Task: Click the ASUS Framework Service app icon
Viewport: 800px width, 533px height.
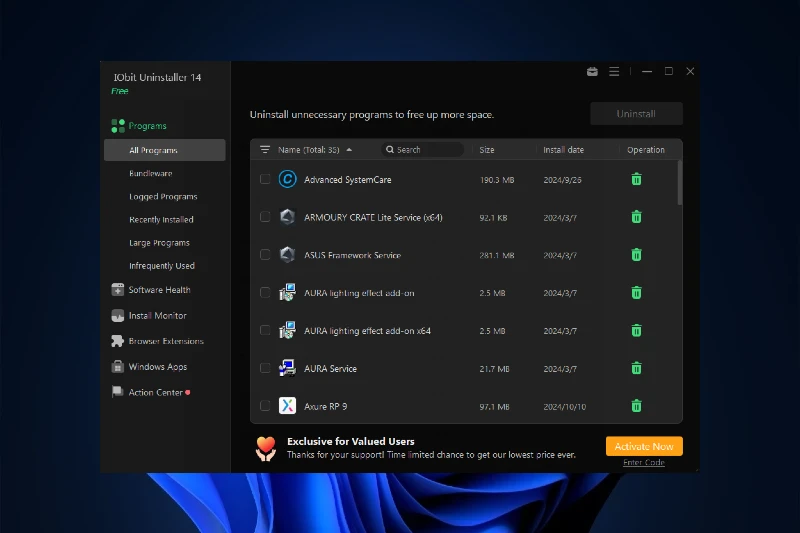Action: pos(287,255)
